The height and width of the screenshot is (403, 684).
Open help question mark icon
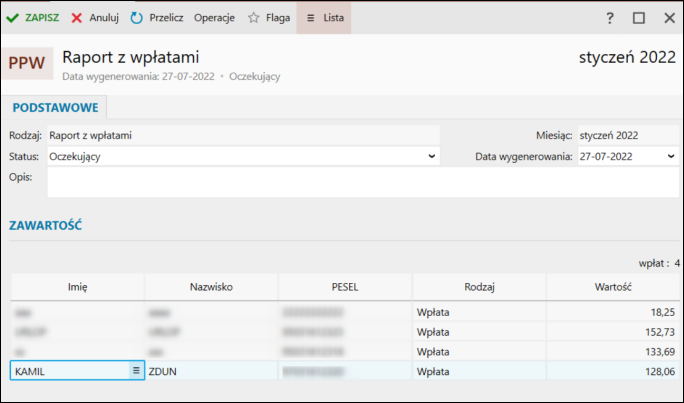610,18
